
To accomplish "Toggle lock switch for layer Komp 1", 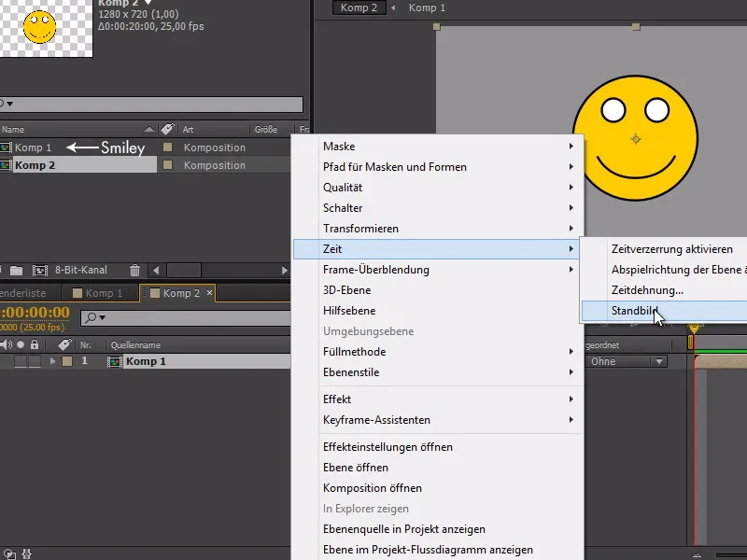I will click(35, 361).
